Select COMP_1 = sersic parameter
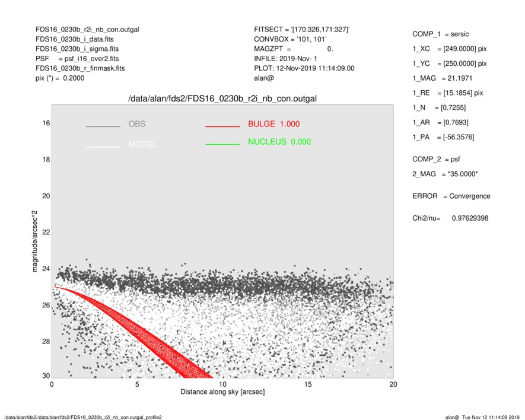 coord(440,34)
